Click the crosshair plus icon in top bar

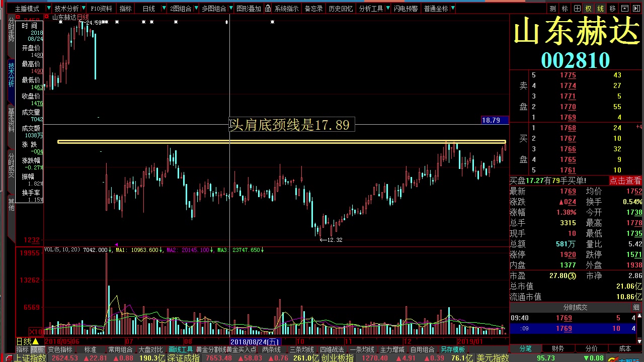577,9
